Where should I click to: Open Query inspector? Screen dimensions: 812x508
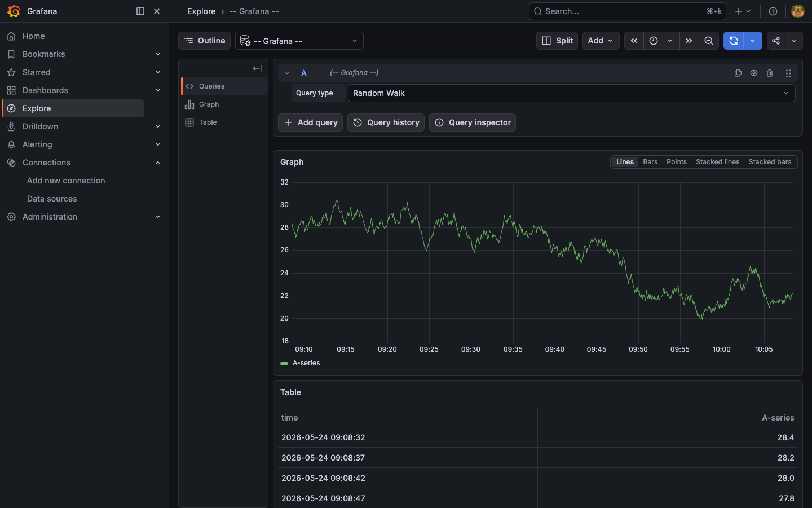click(473, 122)
